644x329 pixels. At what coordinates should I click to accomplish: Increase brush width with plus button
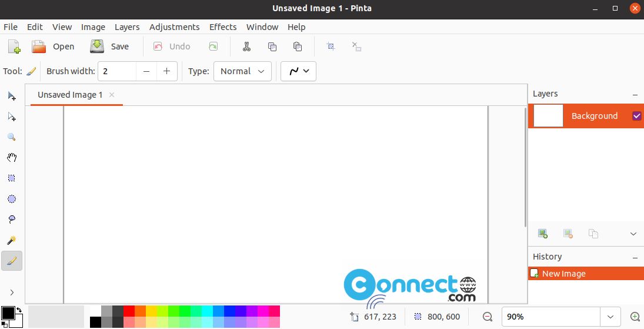[x=166, y=71]
